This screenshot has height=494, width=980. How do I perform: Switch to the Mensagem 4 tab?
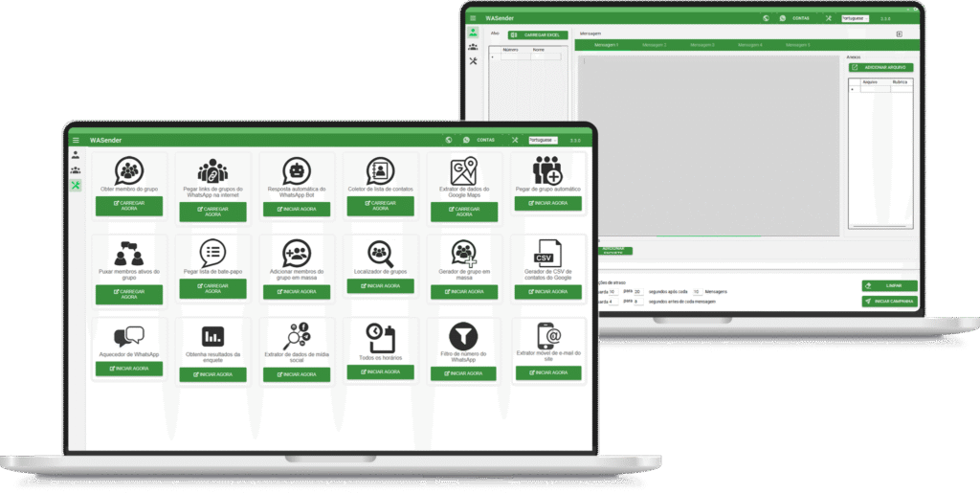point(750,45)
